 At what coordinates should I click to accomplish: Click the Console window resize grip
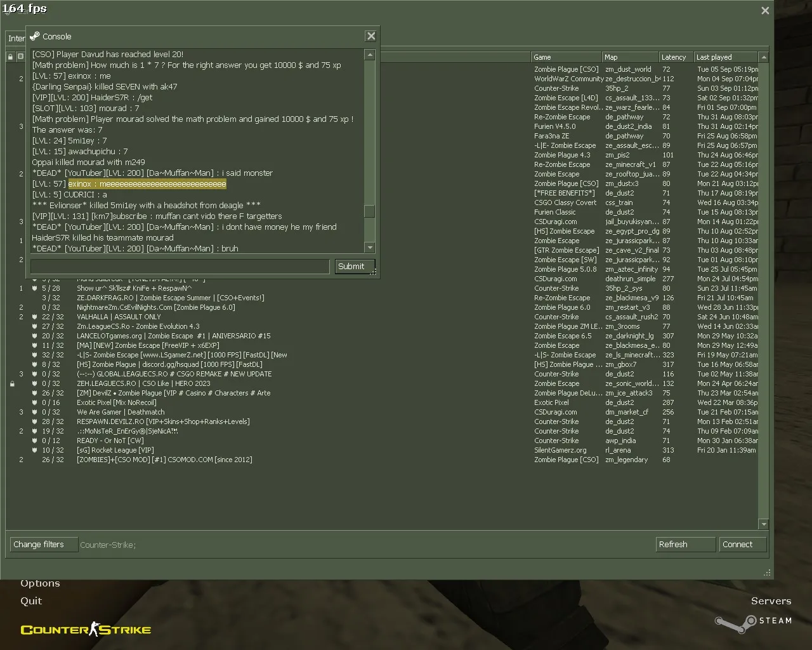pyautogui.click(x=374, y=272)
